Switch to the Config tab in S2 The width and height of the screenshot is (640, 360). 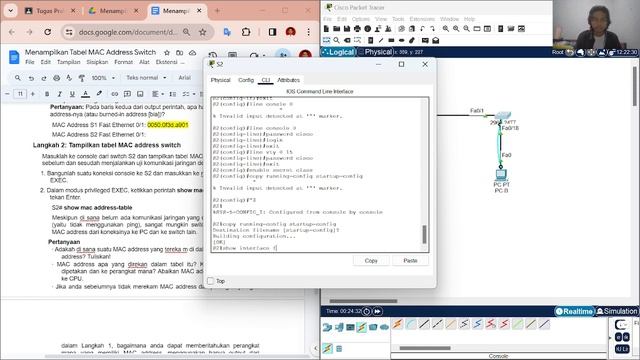(x=246, y=80)
